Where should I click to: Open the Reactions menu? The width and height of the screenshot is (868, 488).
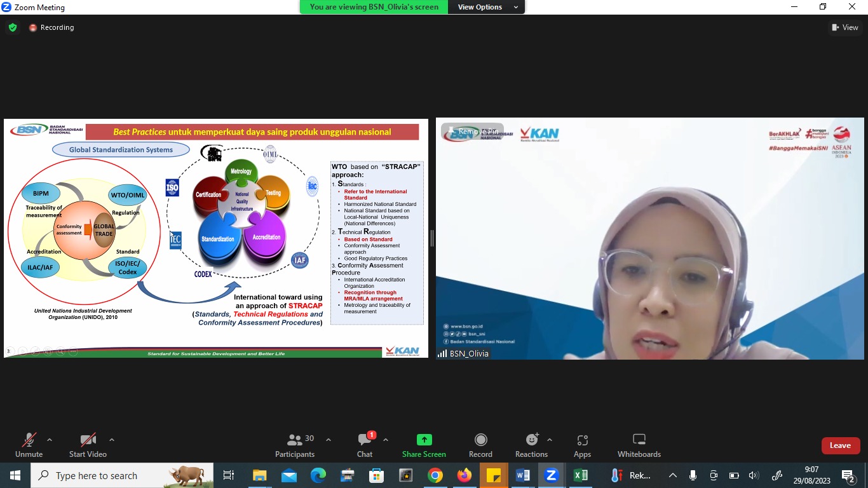coord(531,445)
